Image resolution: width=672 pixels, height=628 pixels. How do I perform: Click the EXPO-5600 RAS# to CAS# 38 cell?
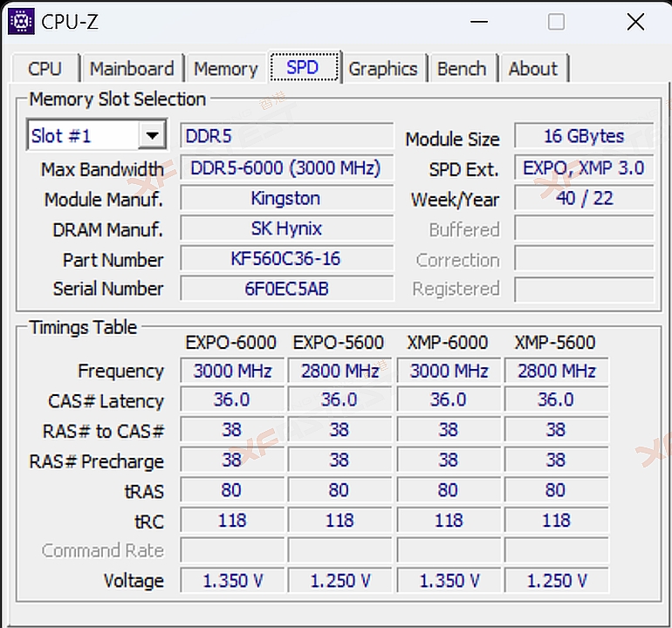click(x=339, y=430)
